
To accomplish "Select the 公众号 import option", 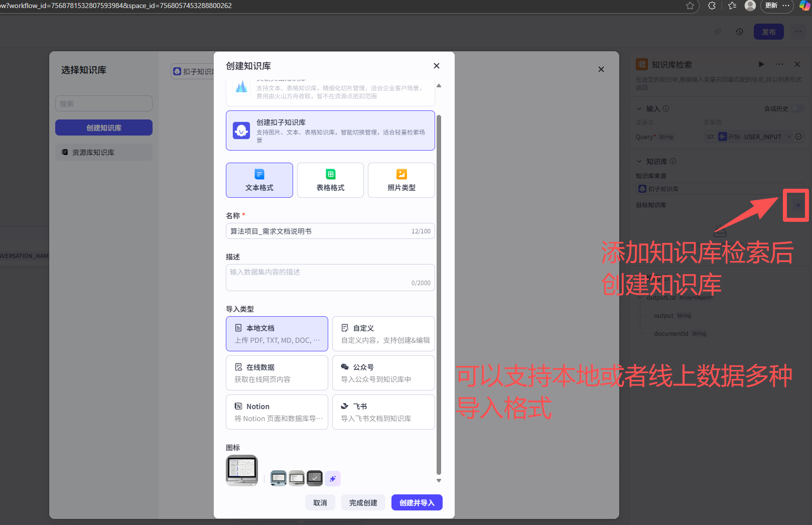I will tap(383, 372).
